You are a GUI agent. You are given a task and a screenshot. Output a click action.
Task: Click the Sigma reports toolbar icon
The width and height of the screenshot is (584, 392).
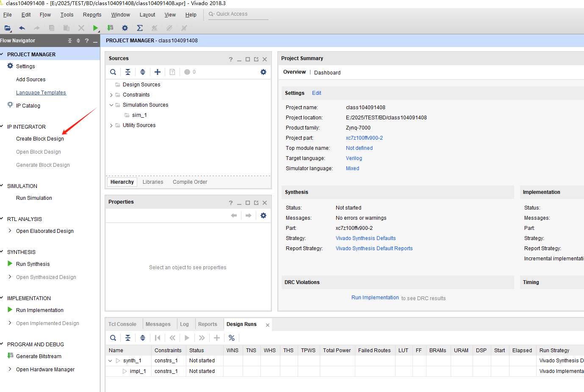(x=140, y=28)
